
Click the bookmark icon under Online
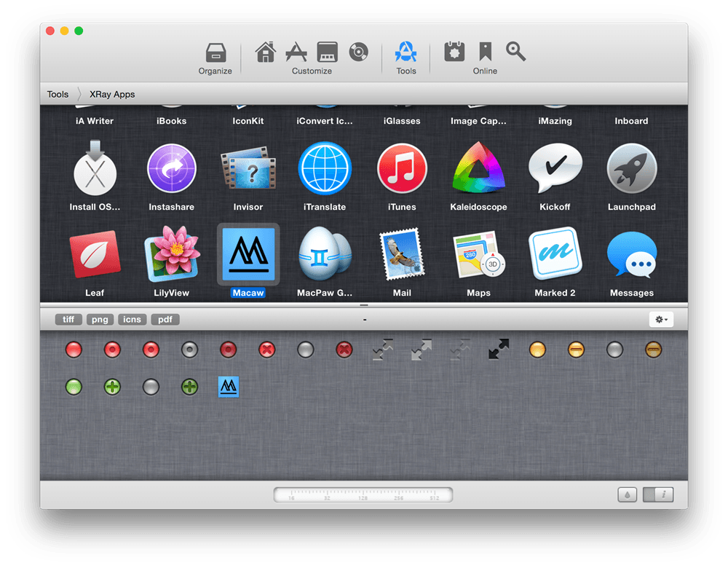tap(485, 52)
